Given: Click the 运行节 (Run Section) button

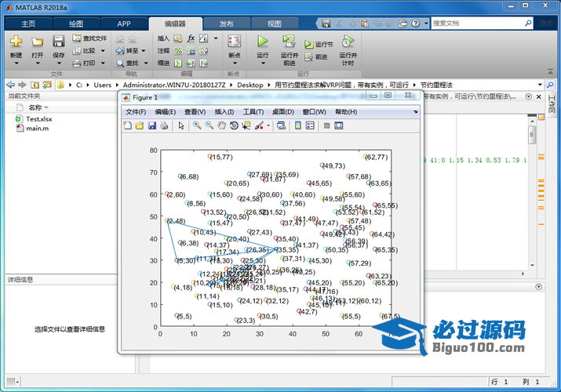Looking at the screenshot, I should [x=319, y=45].
